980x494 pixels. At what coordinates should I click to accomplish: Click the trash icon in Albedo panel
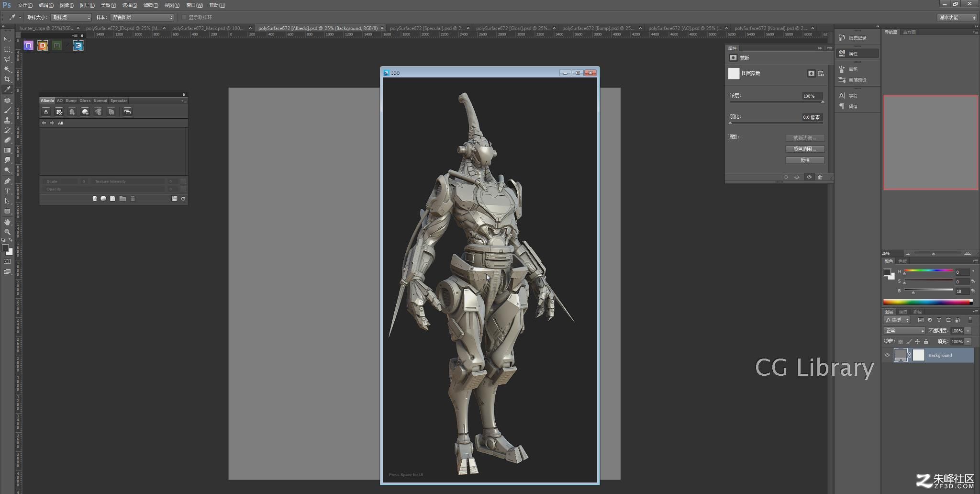[x=133, y=199]
